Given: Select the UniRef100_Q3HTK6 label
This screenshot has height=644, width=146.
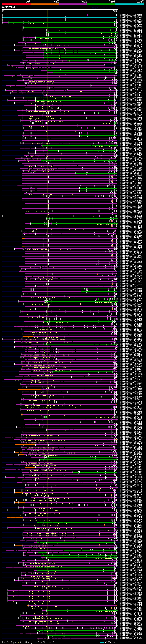Looking at the screenshot, I should [131, 103].
